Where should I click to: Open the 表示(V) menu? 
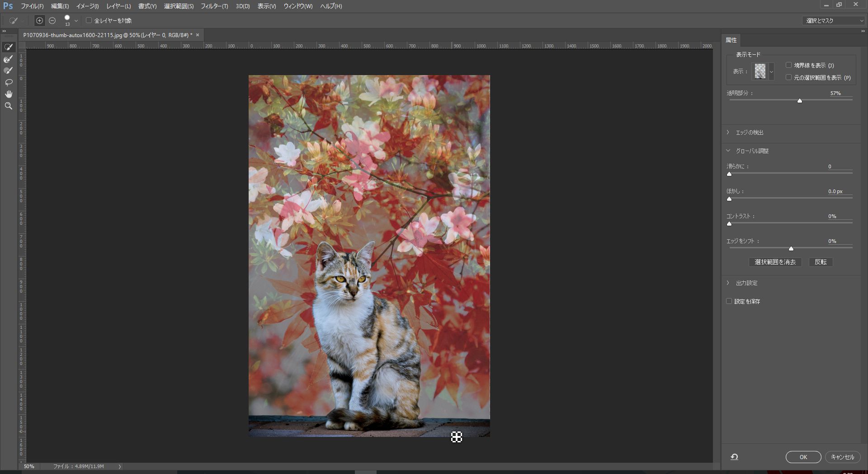267,6
